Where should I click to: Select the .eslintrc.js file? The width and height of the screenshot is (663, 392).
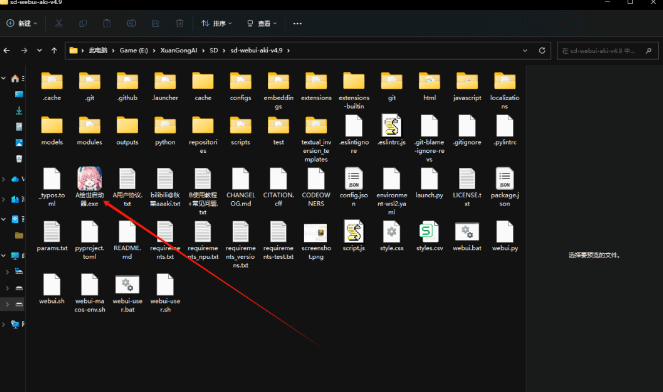pyautogui.click(x=392, y=126)
